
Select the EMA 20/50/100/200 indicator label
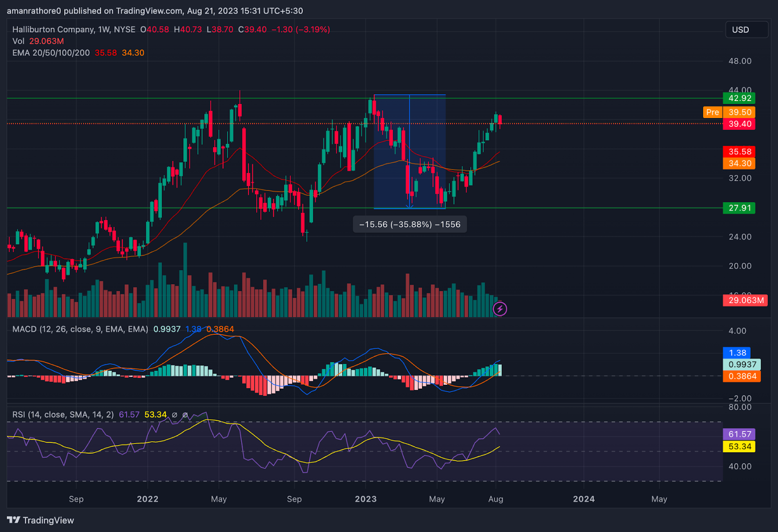(x=51, y=52)
